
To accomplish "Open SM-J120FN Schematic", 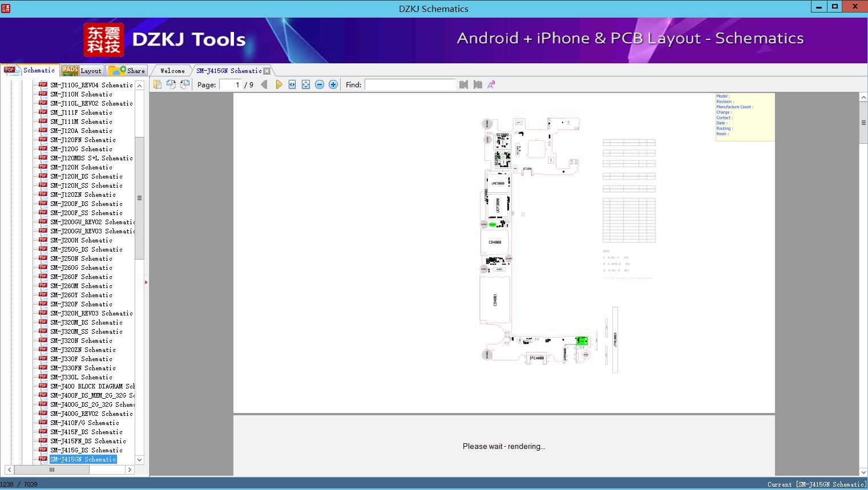I will [x=83, y=140].
